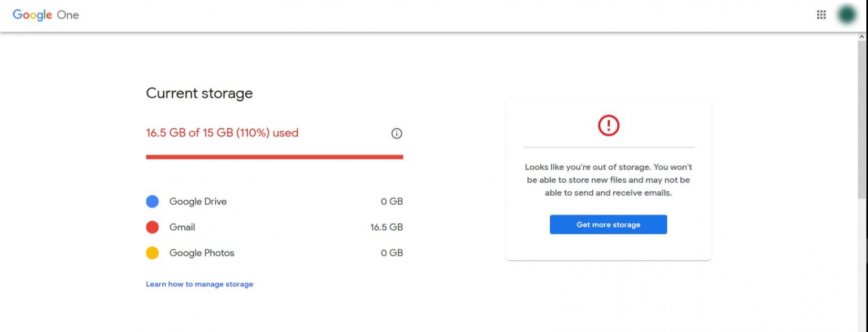The width and height of the screenshot is (868, 332).
Task: Open the account profile avatar menu
Action: [847, 15]
